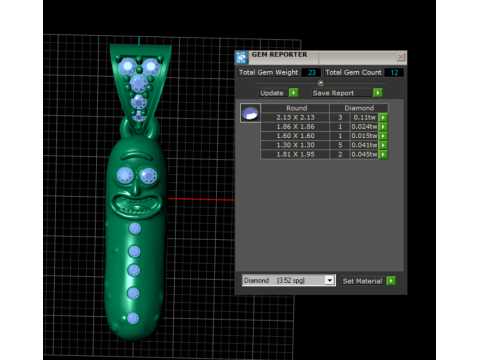This screenshot has width=480, height=360.
Task: Open the Diamond material dropdown
Action: 330,280
